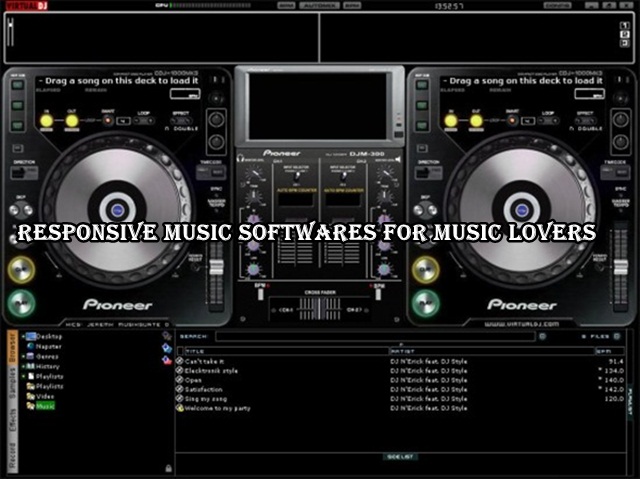Click the bottom hot cue button on right deck

point(422,125)
